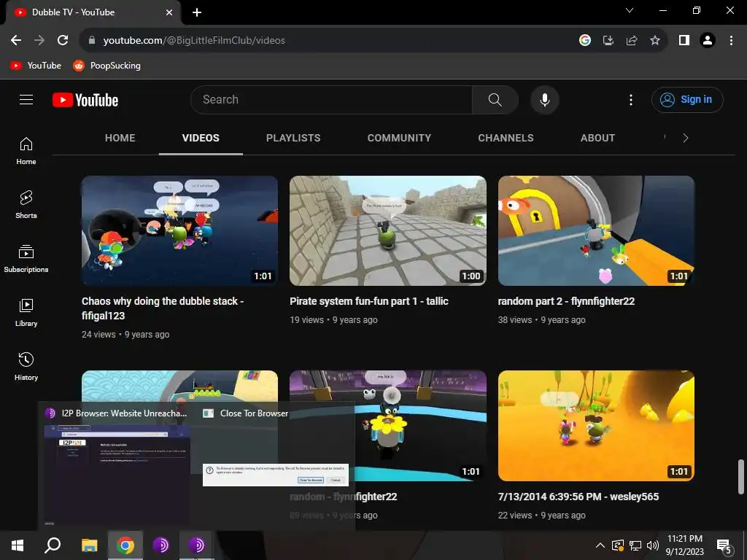Open notification center
Screen dimensions: 747x560
(x=724, y=545)
